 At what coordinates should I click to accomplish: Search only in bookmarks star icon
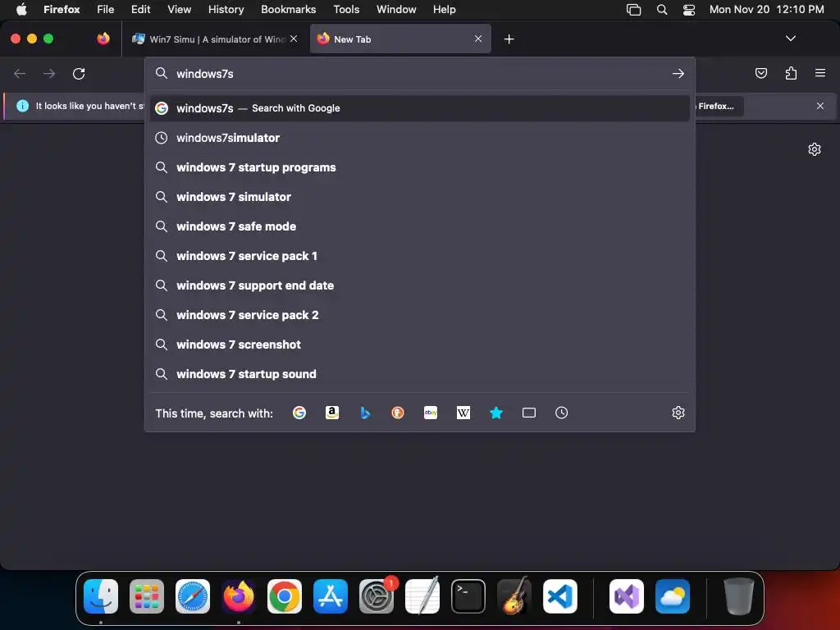(496, 413)
